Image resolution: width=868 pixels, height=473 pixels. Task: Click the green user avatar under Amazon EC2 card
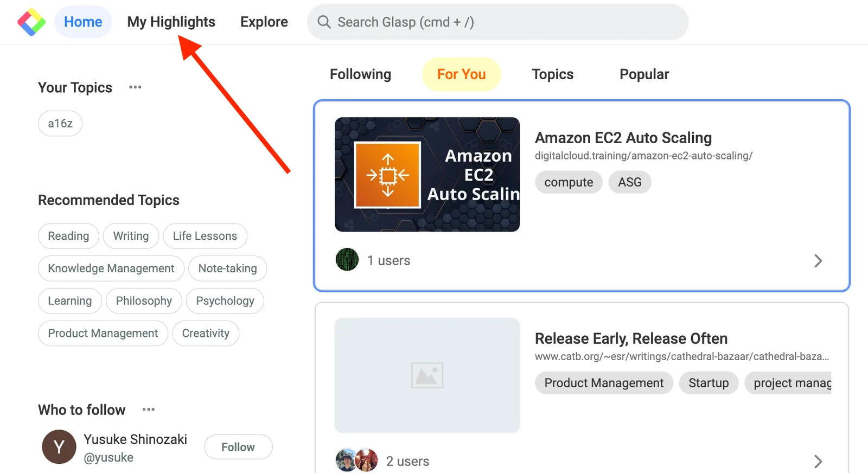coord(347,260)
